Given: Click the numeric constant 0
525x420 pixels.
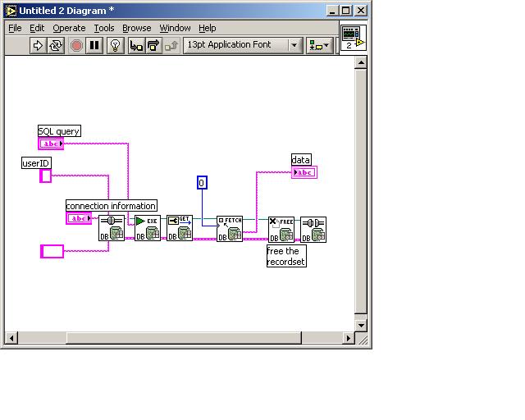Looking at the screenshot, I should click(x=202, y=183).
